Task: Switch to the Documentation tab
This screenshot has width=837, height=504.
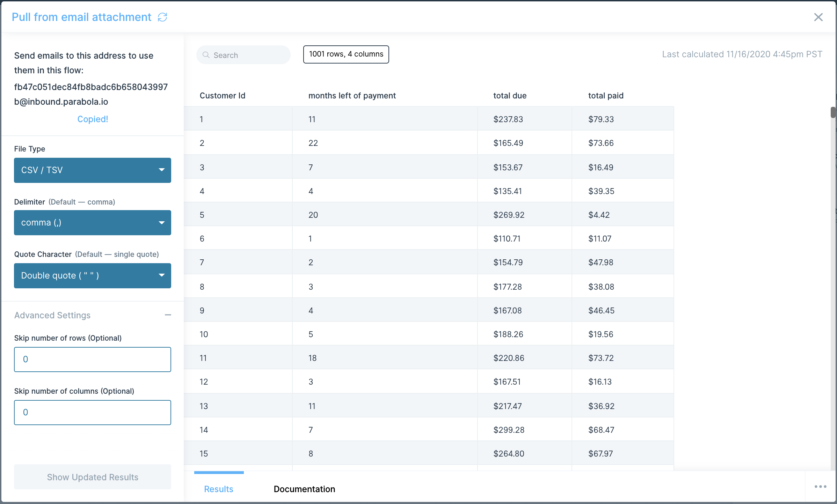Action: click(304, 489)
